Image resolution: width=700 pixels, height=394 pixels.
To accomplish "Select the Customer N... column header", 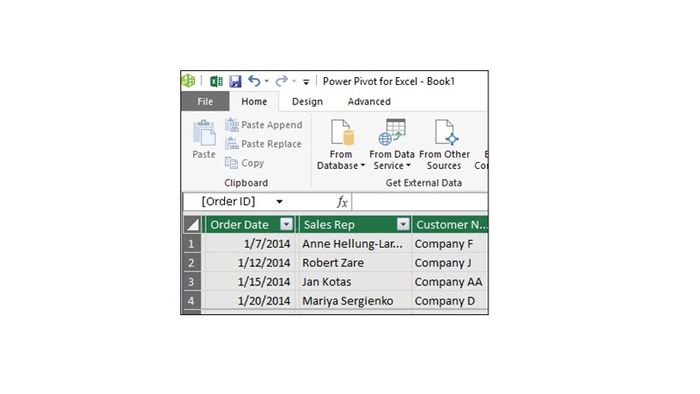I will [x=450, y=224].
